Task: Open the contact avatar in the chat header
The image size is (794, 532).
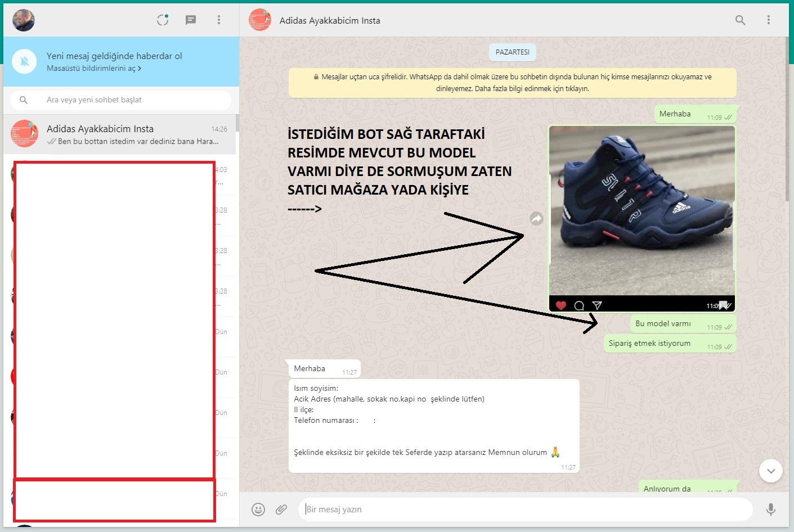Action: coord(260,20)
